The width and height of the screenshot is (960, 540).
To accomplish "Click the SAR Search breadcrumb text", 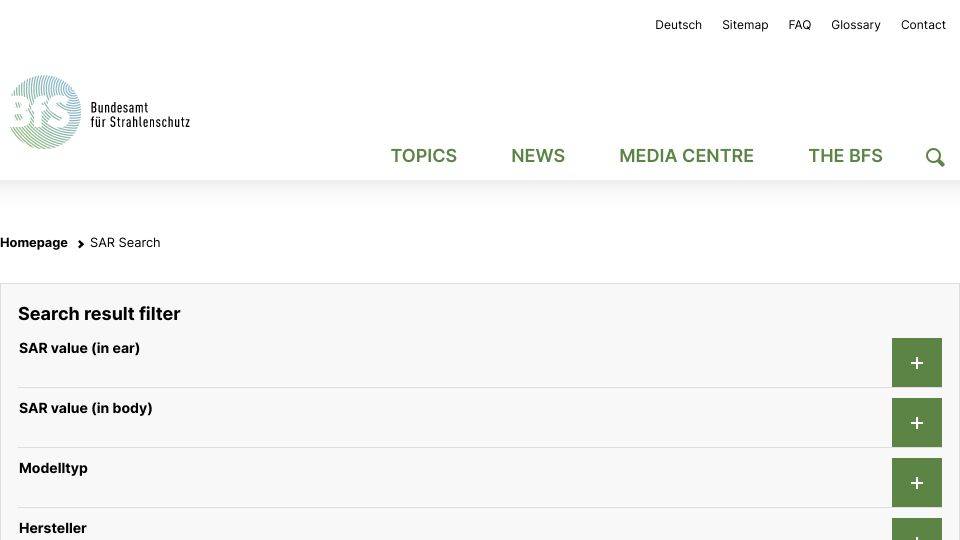I will pos(125,242).
